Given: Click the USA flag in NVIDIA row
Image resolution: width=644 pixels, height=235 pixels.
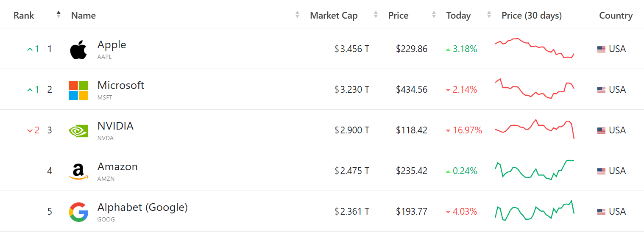Looking at the screenshot, I should (601, 130).
